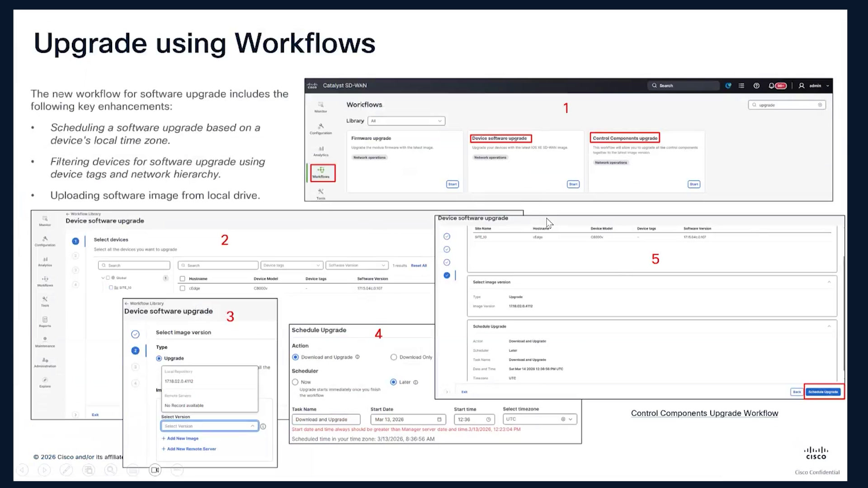Select the Upgrade type radio button
This screenshot has height=488, width=868.
(159, 358)
